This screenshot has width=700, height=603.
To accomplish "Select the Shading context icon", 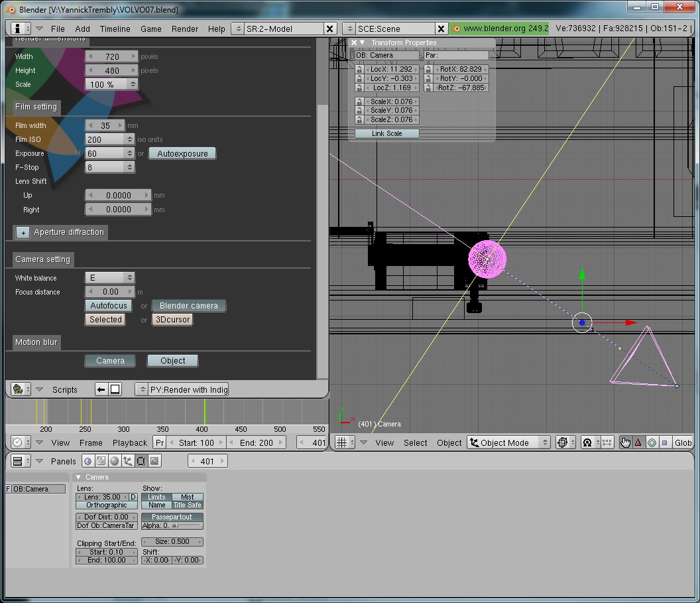I will pos(114,460).
